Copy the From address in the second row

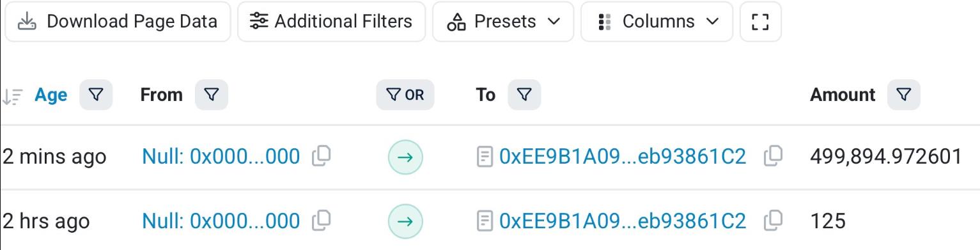pos(321,221)
